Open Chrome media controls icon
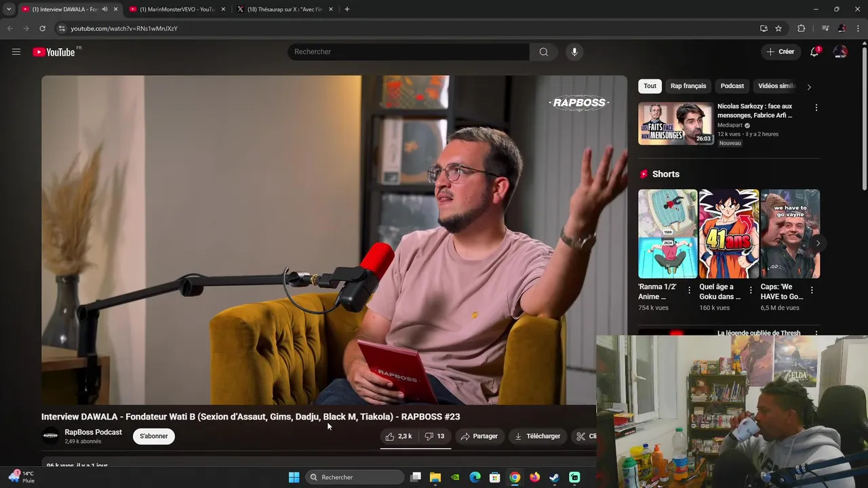Screen dimensions: 868x488 click(825, 28)
